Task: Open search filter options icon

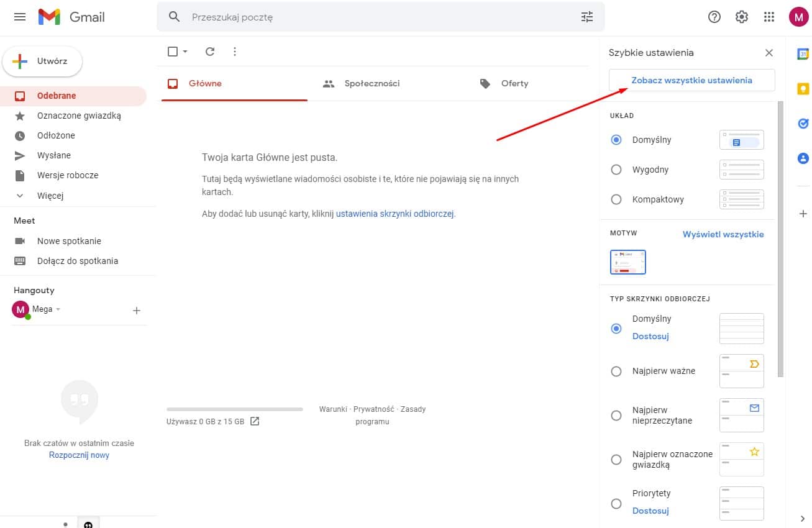Action: [587, 17]
